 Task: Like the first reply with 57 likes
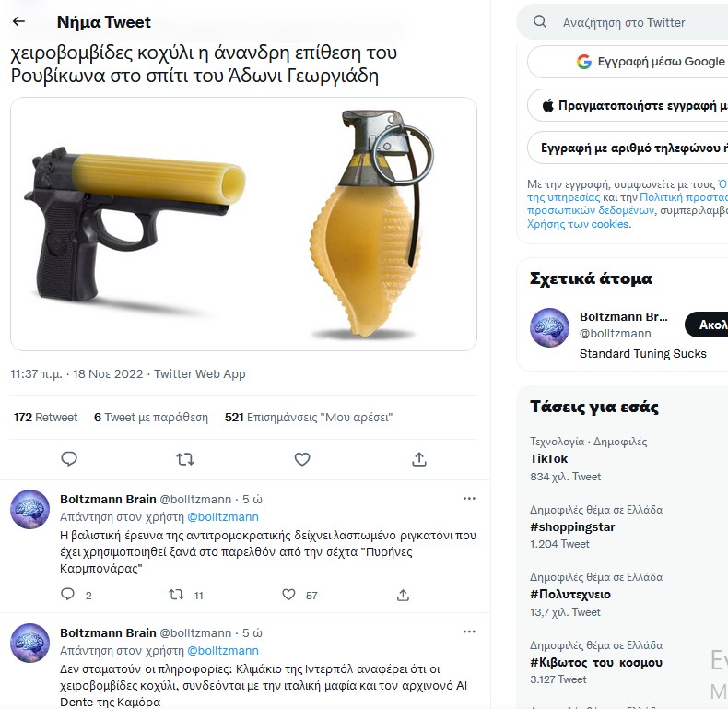[289, 595]
